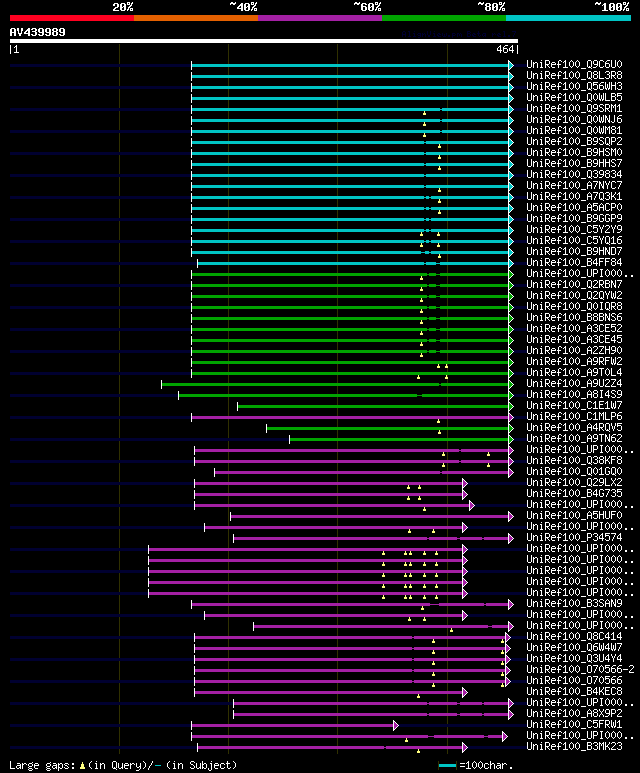Image resolution: width=640 pixels, height=773 pixels.
Task: Click the purple ~60% identity legend segment
Action: 320,18
